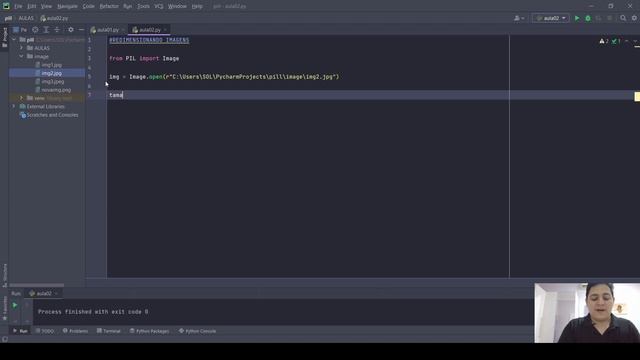Expand the AULAS folder
This screenshot has width=640, height=360.
[22, 48]
